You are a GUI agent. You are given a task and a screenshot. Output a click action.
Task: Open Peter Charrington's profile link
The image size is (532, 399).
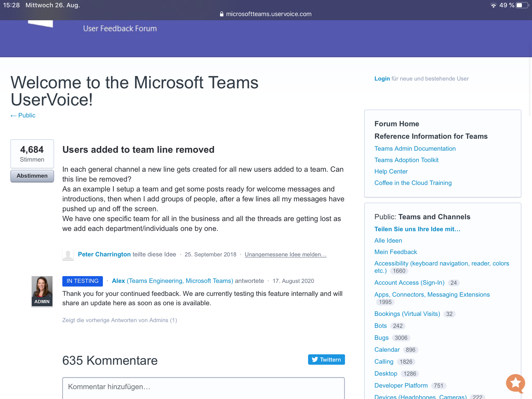coord(104,254)
